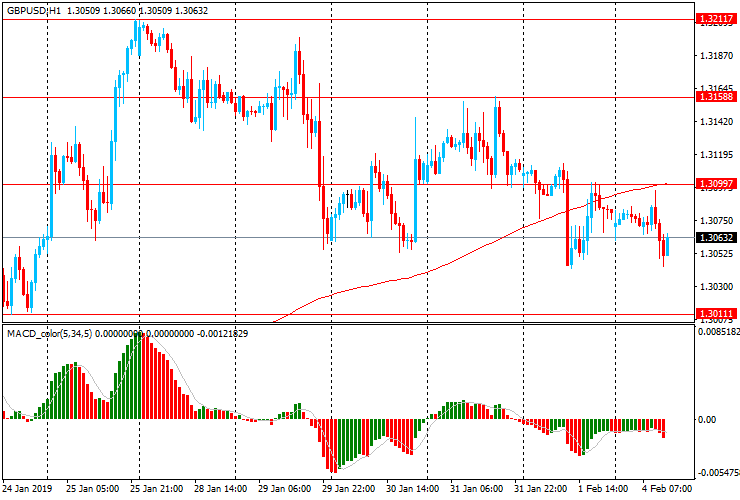The image size is (740, 500).
Task: Click the OHLC values 1.30509 1.30660 readout
Action: [x=101, y=10]
